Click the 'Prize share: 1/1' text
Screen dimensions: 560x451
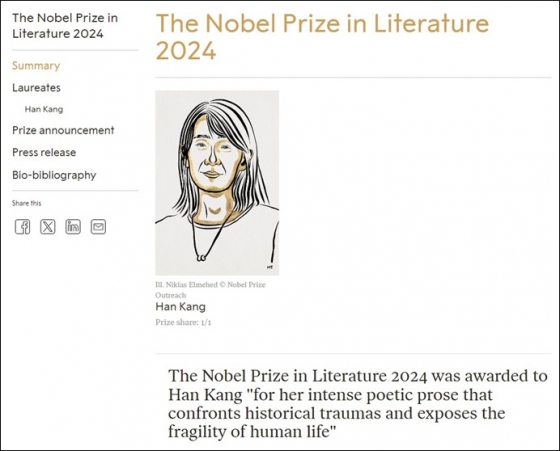pos(183,322)
